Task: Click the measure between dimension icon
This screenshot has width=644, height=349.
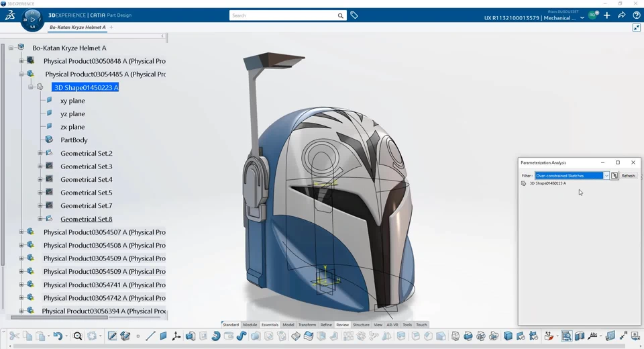Action: (623, 336)
